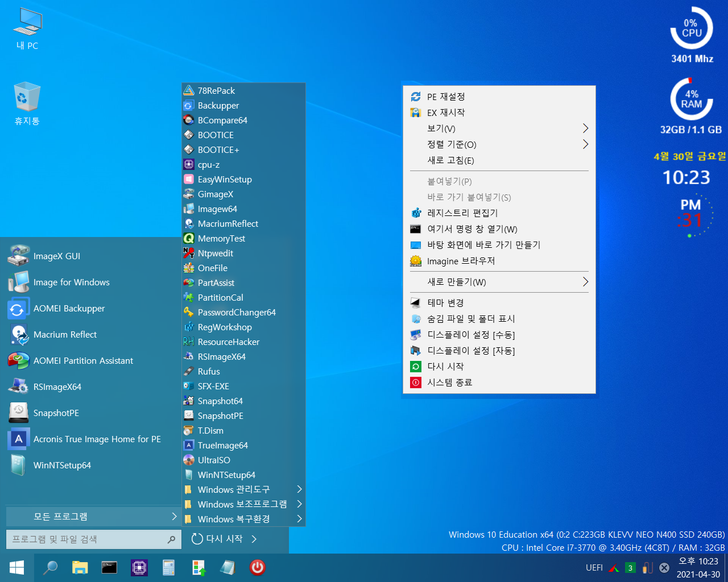
Task: Open 레지스트리 편집기 from context menu
Action: (x=499, y=213)
